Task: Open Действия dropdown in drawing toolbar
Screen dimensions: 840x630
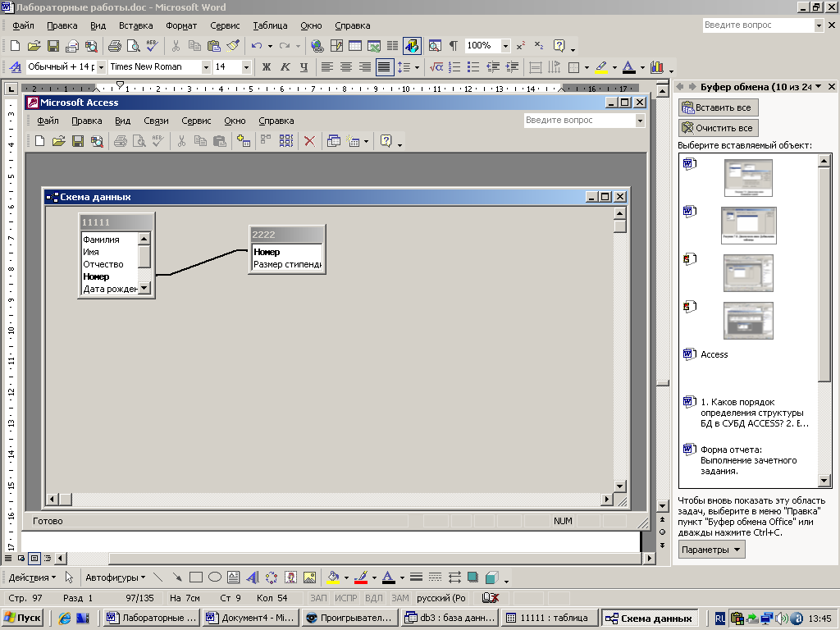Action: pyautogui.click(x=32, y=577)
